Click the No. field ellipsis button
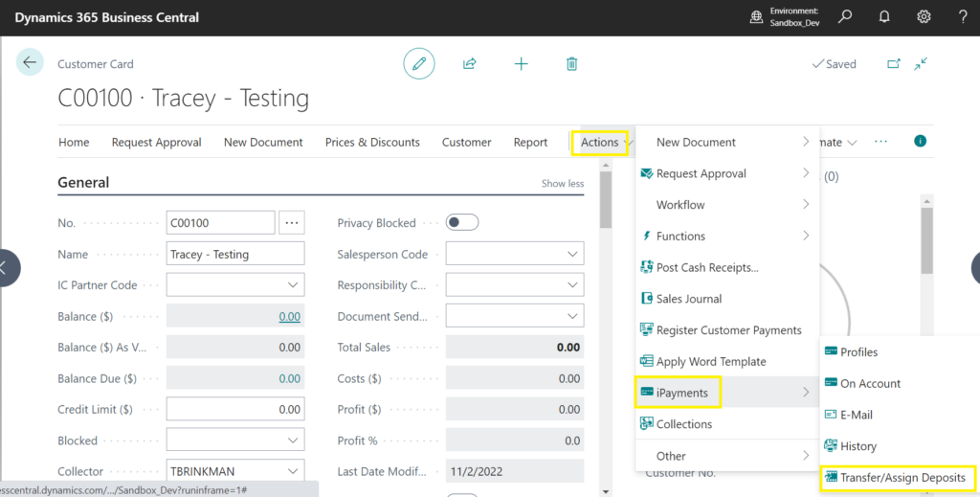 point(292,223)
